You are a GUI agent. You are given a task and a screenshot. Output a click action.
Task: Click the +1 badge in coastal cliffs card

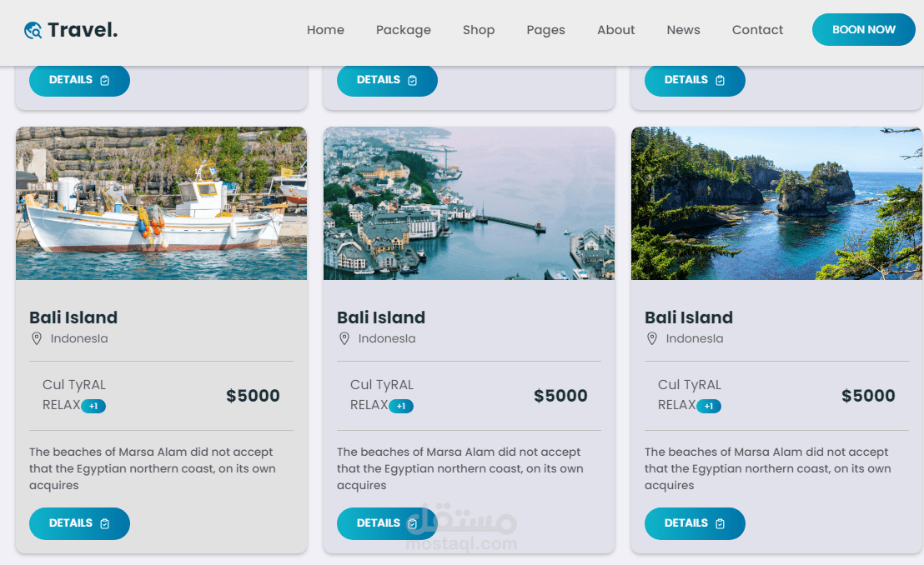click(709, 406)
